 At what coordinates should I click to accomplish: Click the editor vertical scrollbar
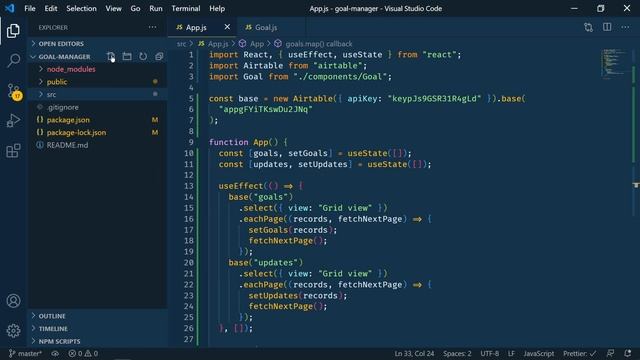click(636, 198)
